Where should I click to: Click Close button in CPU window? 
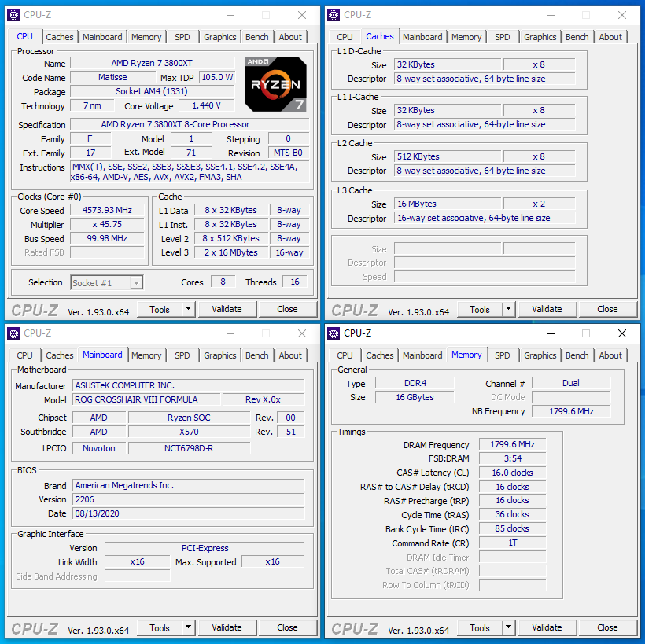[287, 309]
